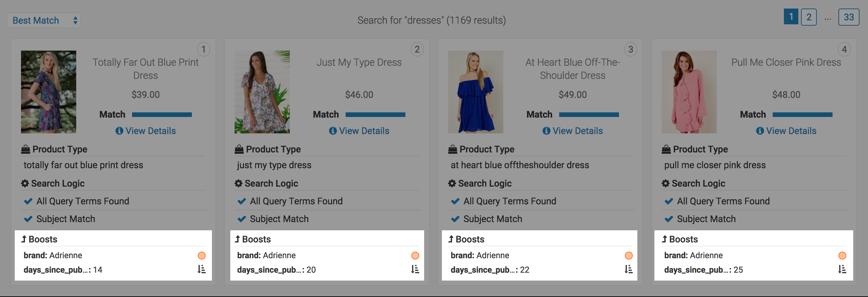Screen dimensions: 868x297
Task: Click All Query Terms Found checkmark on second card
Action: click(241, 201)
